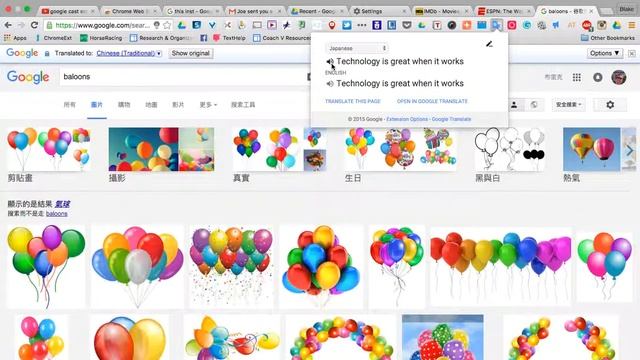Click the Google logo on results page
This screenshot has height=360, width=640.
28,77
